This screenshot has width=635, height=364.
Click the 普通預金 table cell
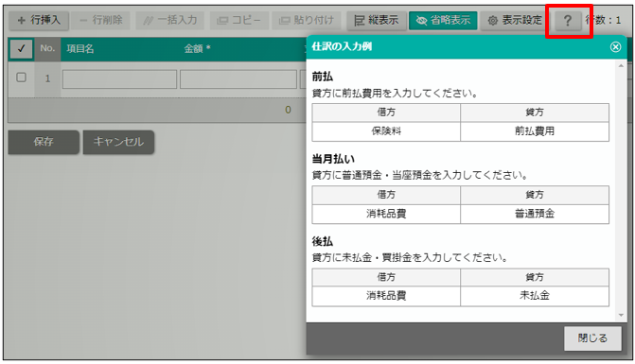click(x=535, y=214)
